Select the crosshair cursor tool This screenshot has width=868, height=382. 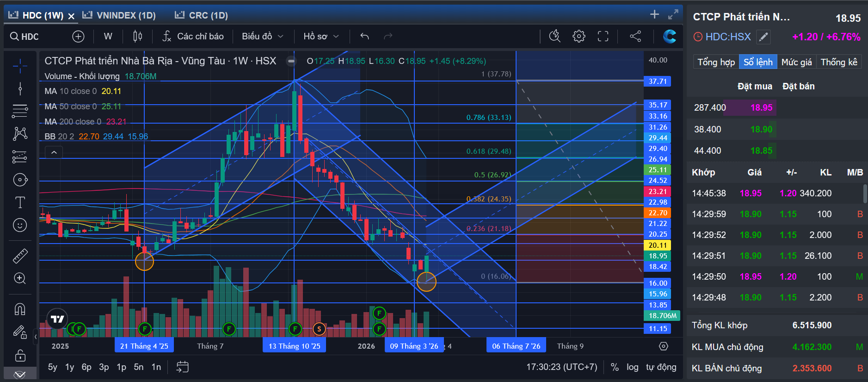(20, 66)
